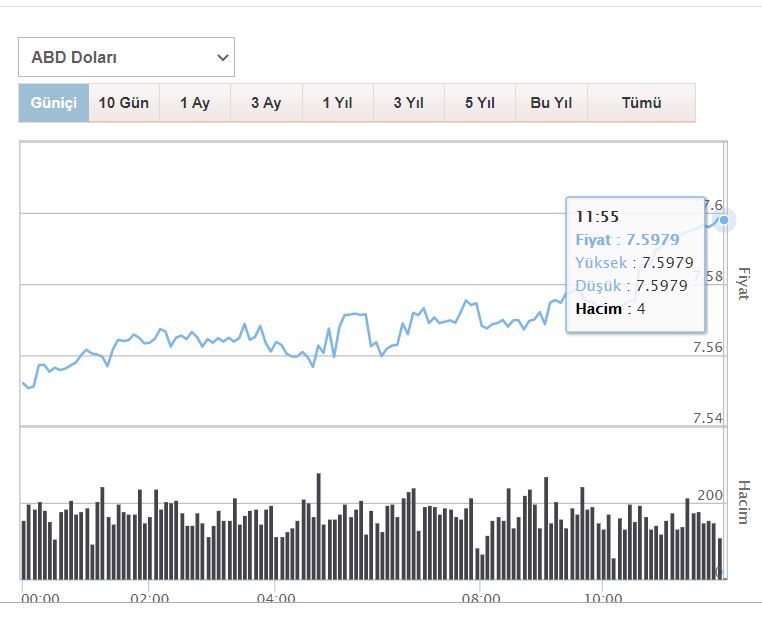Click the vertical Hacim axis title
Image resolution: width=762 pixels, height=625 pixels.
coord(743,501)
